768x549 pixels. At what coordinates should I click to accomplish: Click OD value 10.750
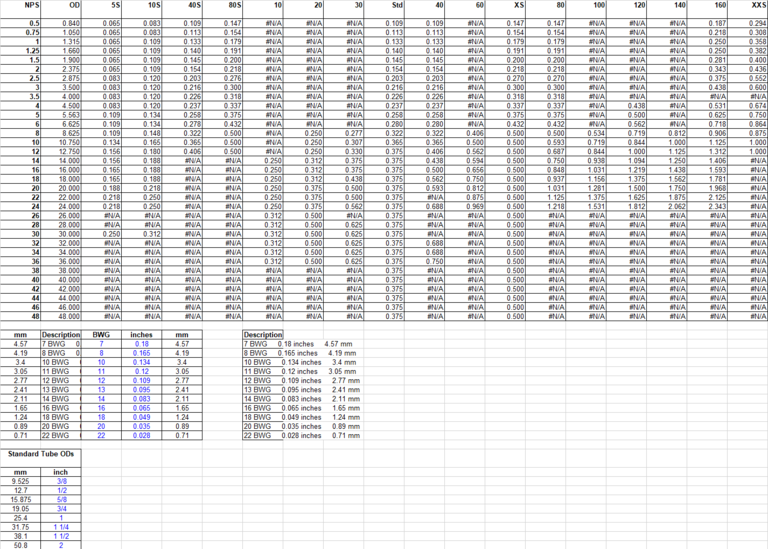(61, 142)
